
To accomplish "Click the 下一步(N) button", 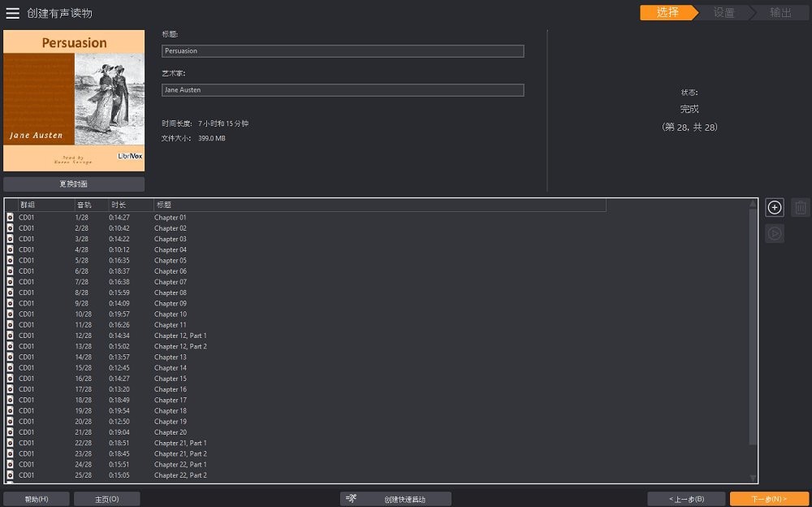I will tap(768, 499).
